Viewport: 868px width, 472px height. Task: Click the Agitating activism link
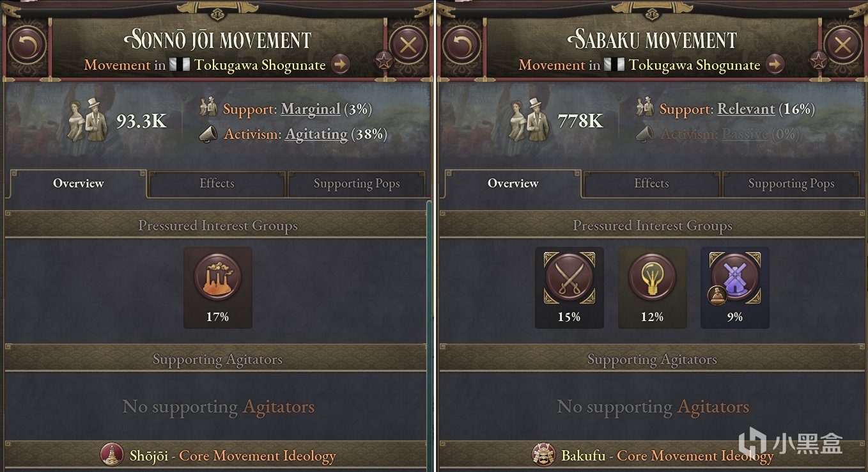[x=316, y=134]
